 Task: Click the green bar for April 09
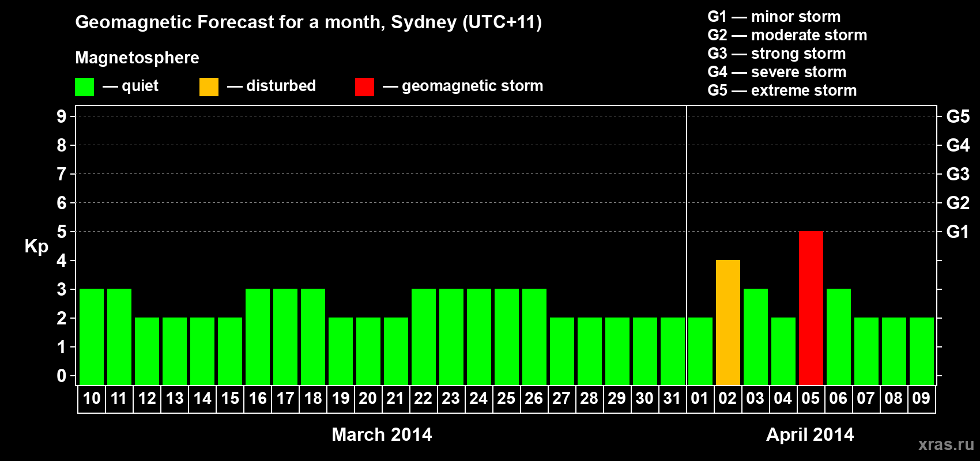(x=921, y=351)
